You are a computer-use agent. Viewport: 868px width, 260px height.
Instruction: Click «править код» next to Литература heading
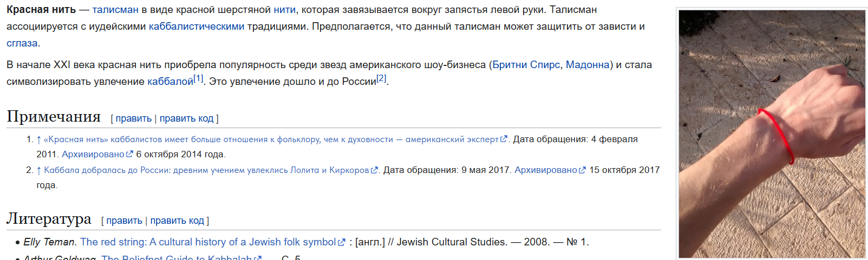coord(177,221)
